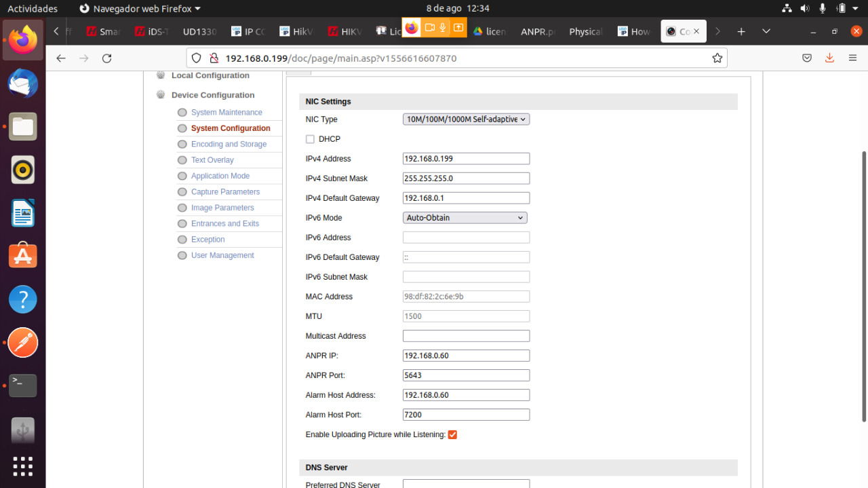
Task: Open the list all tabs chevron
Action: [766, 32]
